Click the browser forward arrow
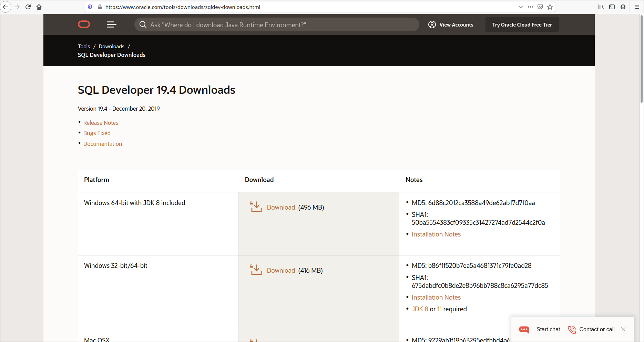 click(17, 7)
